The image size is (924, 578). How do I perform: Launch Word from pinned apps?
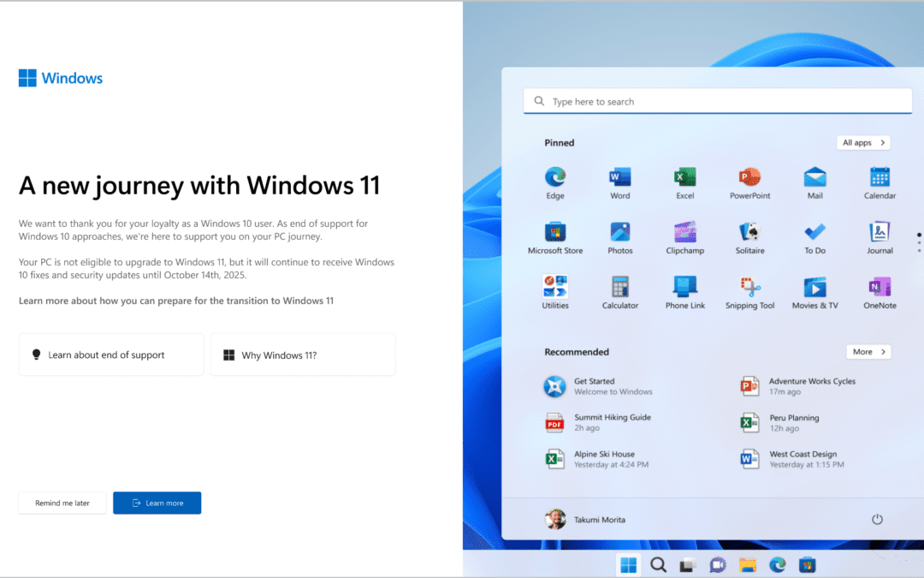pos(620,183)
